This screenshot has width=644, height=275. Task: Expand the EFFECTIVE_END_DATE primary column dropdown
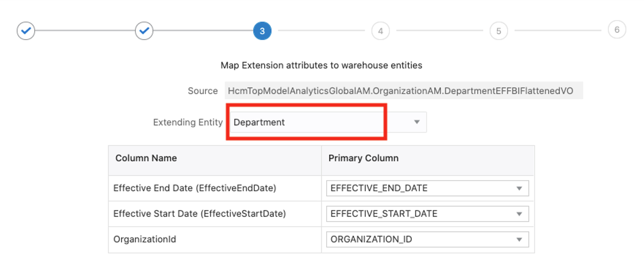coord(519,188)
